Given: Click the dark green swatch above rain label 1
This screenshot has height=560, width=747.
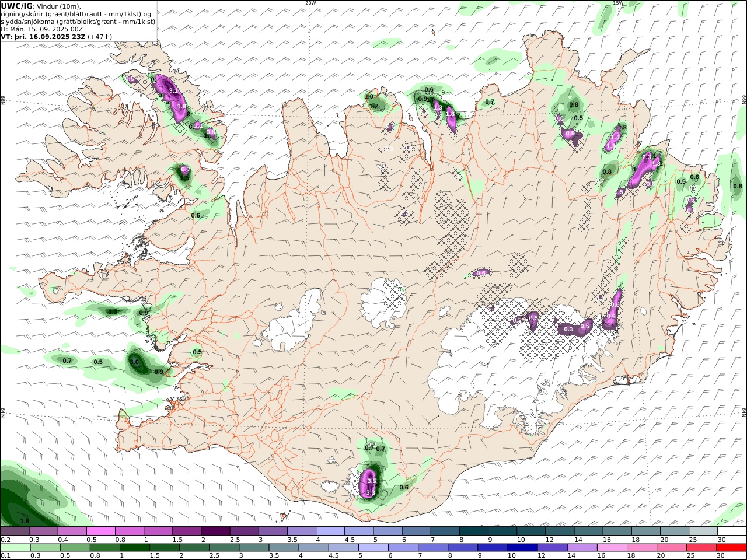Looking at the screenshot, I should [134, 548].
